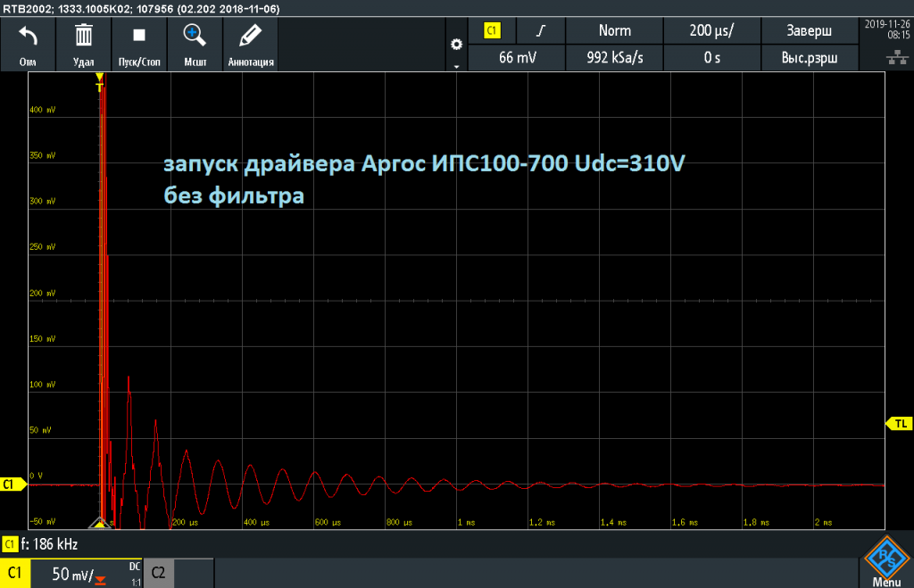
Task: Select the Annotation (Аннотация) pencil tool
Action: (251, 36)
